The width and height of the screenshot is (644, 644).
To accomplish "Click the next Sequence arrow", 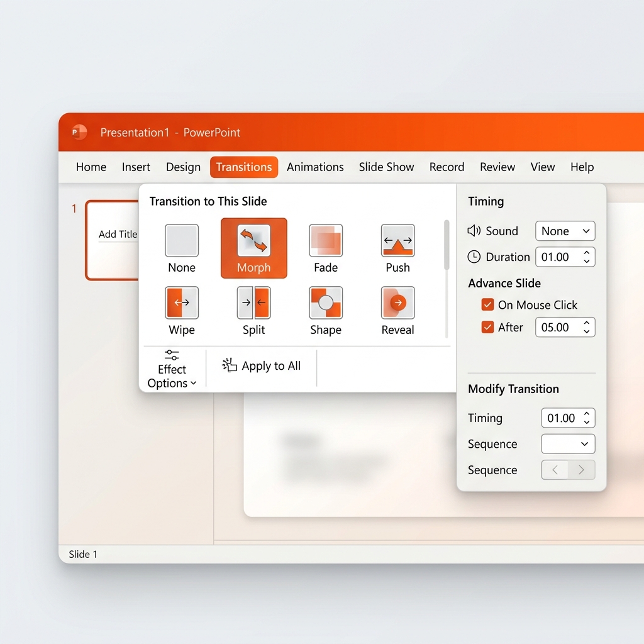I will click(581, 470).
